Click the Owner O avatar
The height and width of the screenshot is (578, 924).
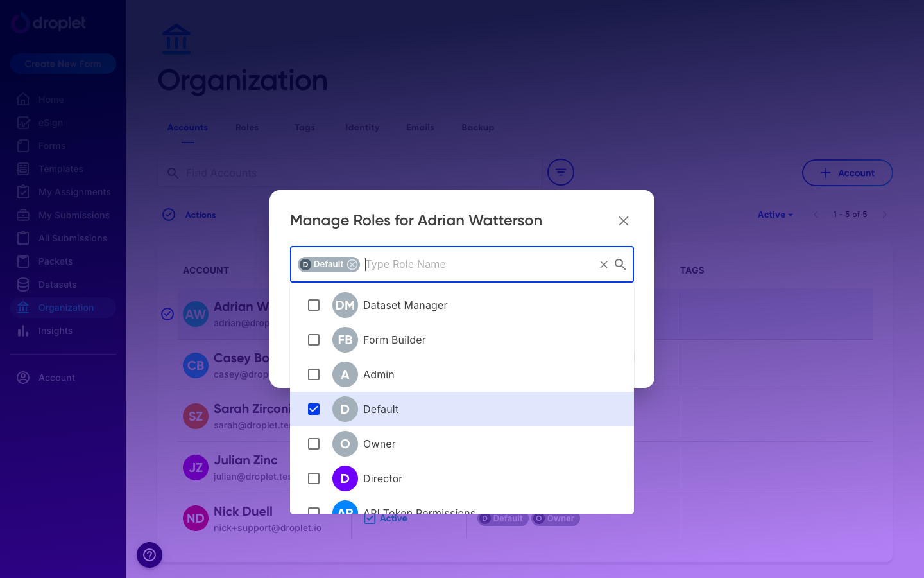coord(345,444)
